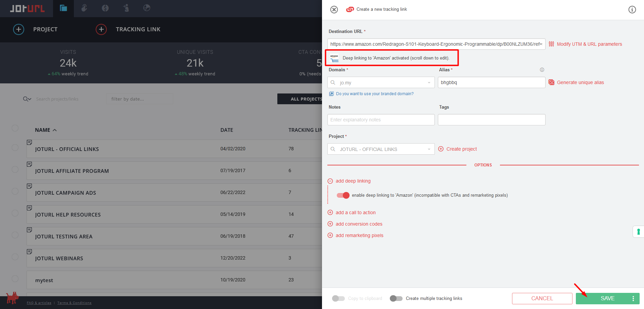Click Generate unique alias link
Image resolution: width=644 pixels, height=309 pixels.
click(x=580, y=82)
